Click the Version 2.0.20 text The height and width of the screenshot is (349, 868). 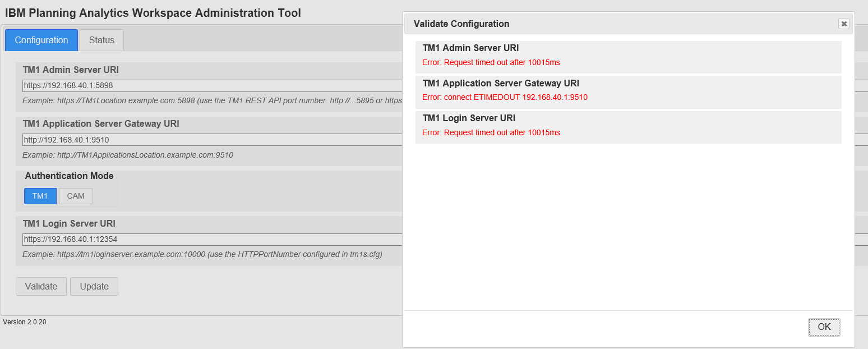[x=25, y=322]
